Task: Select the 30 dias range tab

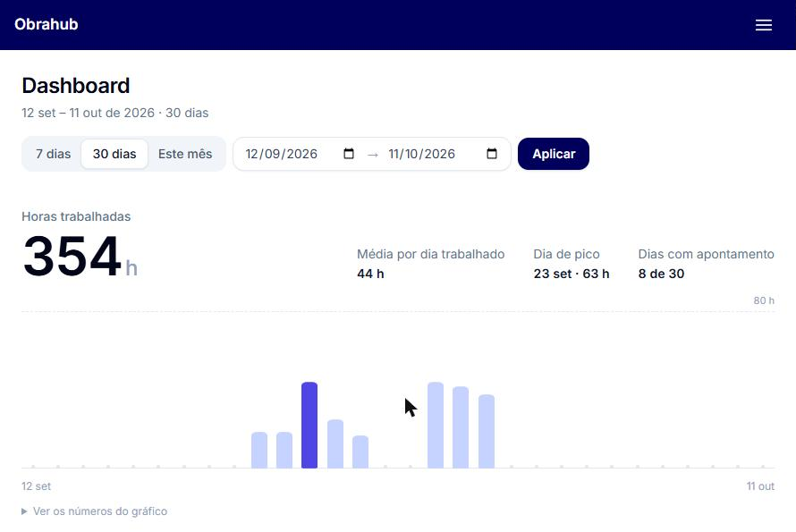Action: 114,154
